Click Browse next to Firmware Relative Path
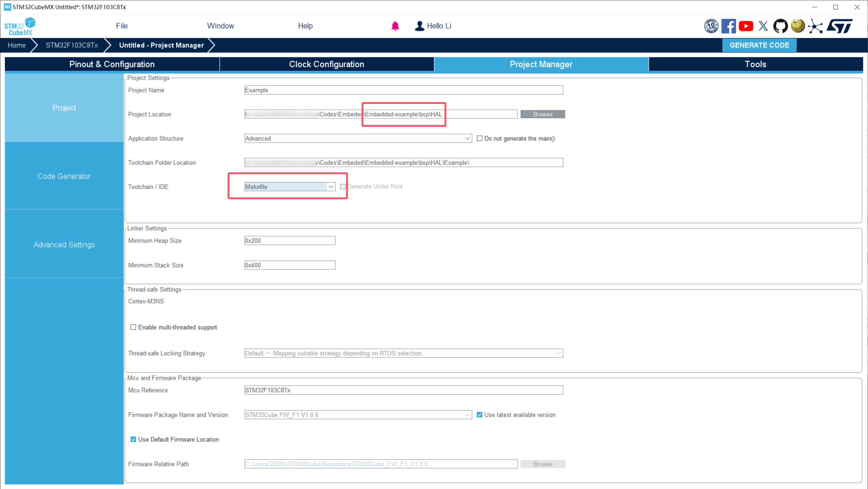Screen dimensions: 868x489 [542, 464]
